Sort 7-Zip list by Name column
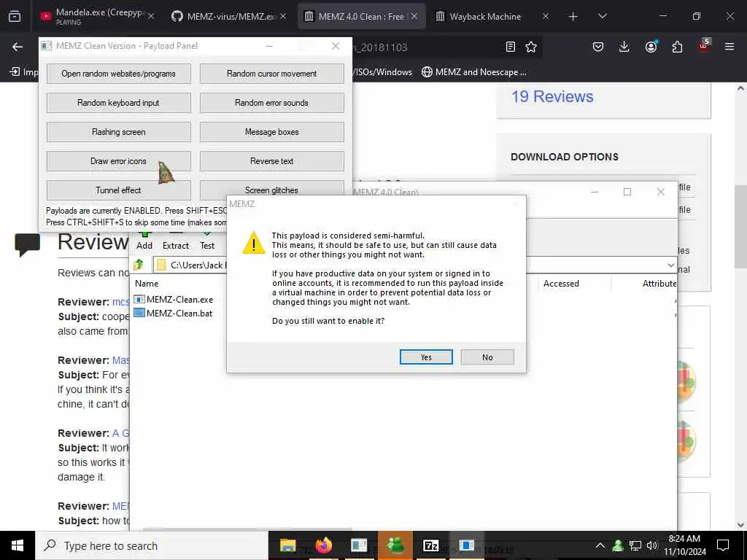 click(x=147, y=284)
